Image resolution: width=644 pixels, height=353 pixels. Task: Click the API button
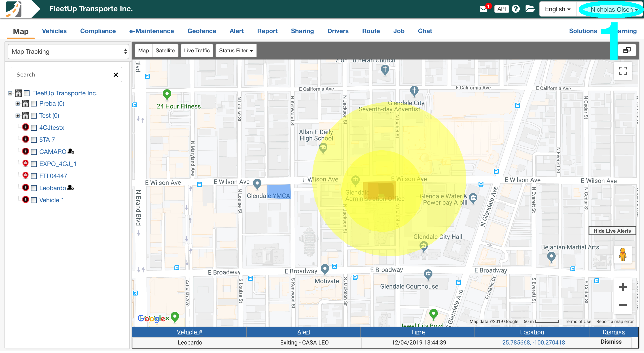point(501,9)
